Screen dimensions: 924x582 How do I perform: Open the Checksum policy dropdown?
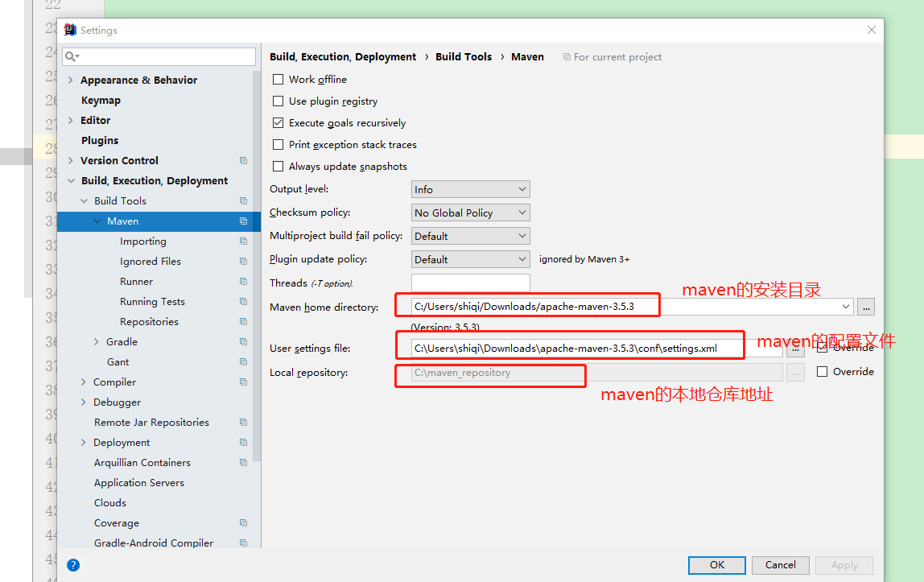tap(470, 213)
